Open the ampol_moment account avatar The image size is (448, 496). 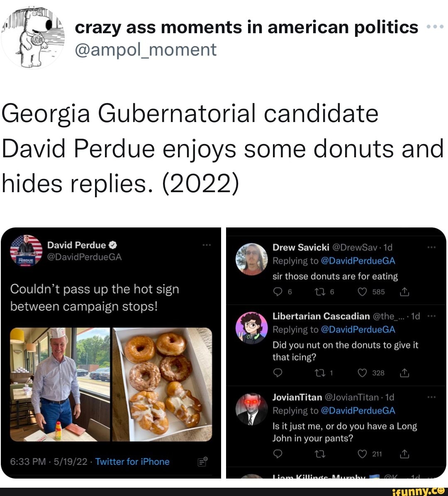pos(33,38)
